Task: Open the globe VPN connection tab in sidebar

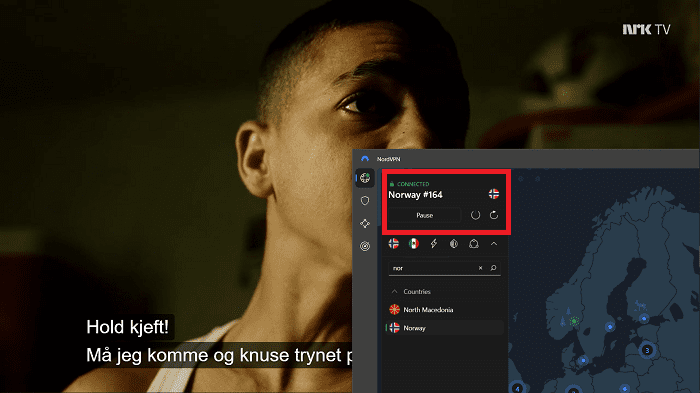Action: click(365, 178)
